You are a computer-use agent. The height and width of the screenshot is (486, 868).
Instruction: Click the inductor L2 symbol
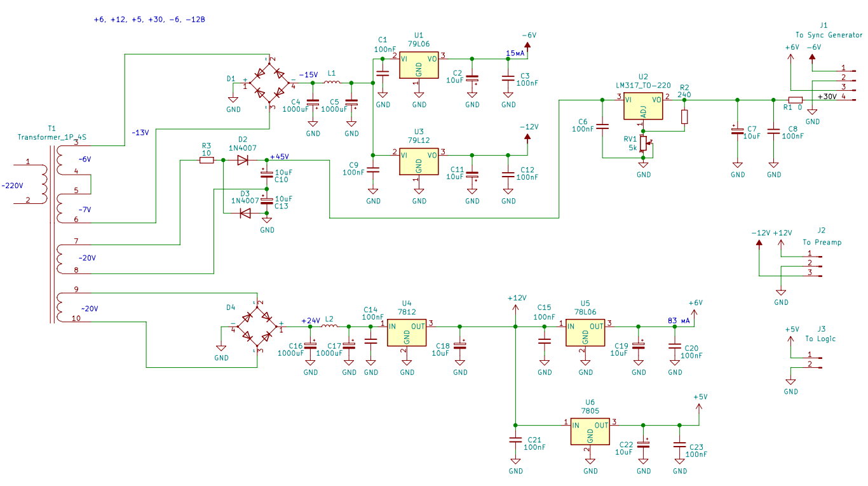(329, 327)
